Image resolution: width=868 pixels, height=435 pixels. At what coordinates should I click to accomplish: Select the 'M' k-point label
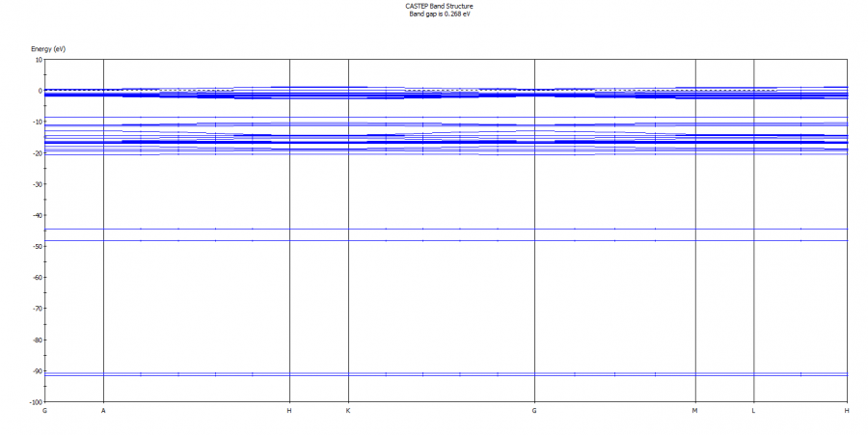(x=694, y=411)
